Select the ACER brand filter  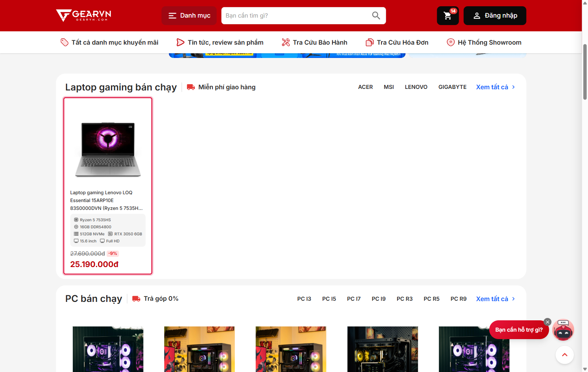click(365, 87)
